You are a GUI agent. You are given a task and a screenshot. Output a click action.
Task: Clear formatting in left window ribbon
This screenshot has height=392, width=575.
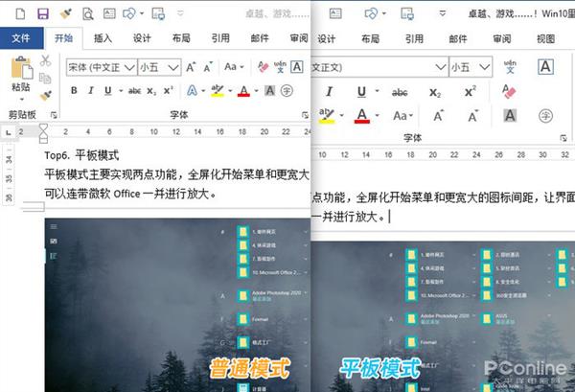click(x=263, y=67)
